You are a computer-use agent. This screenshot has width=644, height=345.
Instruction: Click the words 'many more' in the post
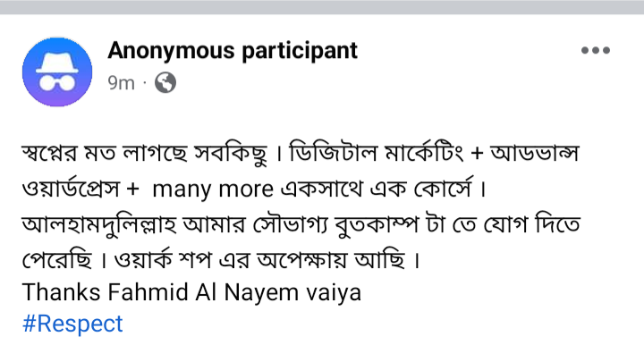coord(213,189)
